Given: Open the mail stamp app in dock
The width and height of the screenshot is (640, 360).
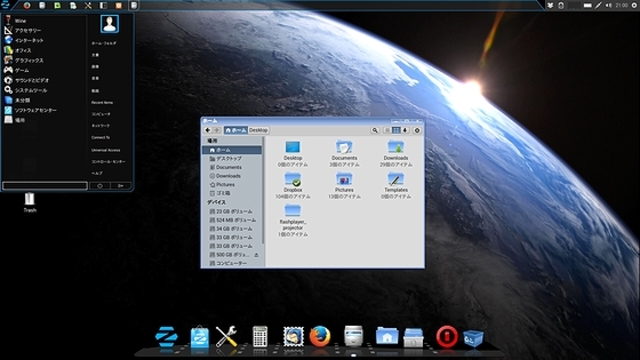Looking at the screenshot, I should click(x=293, y=337).
